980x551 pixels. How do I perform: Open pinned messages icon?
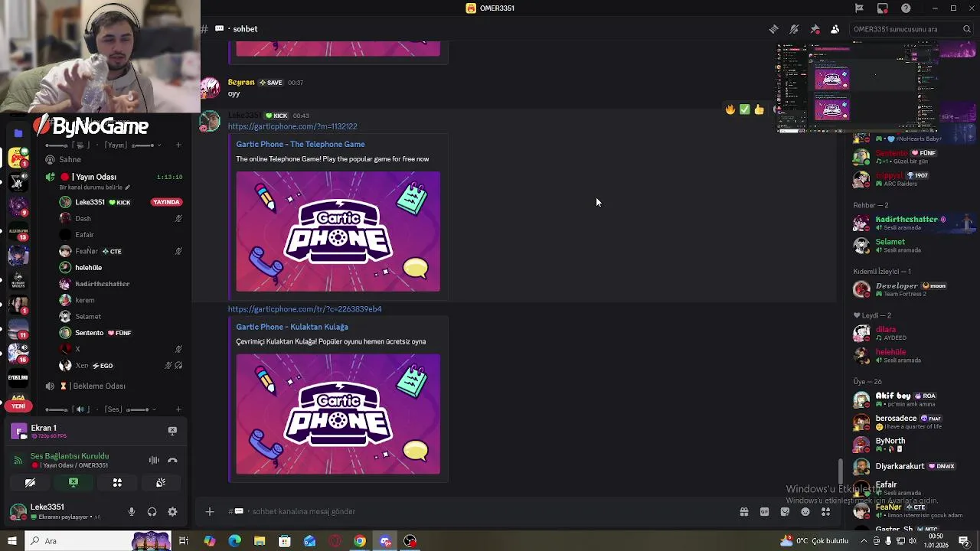(815, 29)
